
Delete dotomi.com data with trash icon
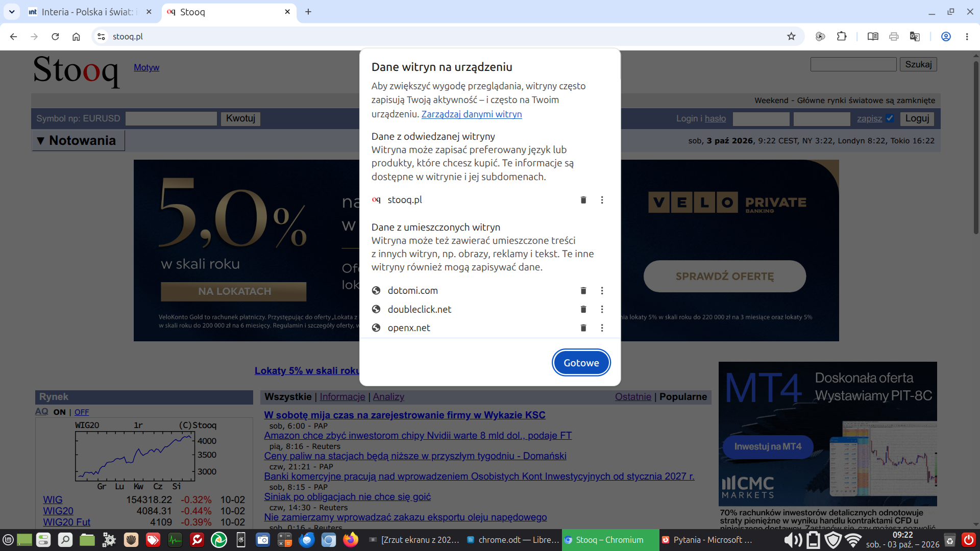coord(583,291)
